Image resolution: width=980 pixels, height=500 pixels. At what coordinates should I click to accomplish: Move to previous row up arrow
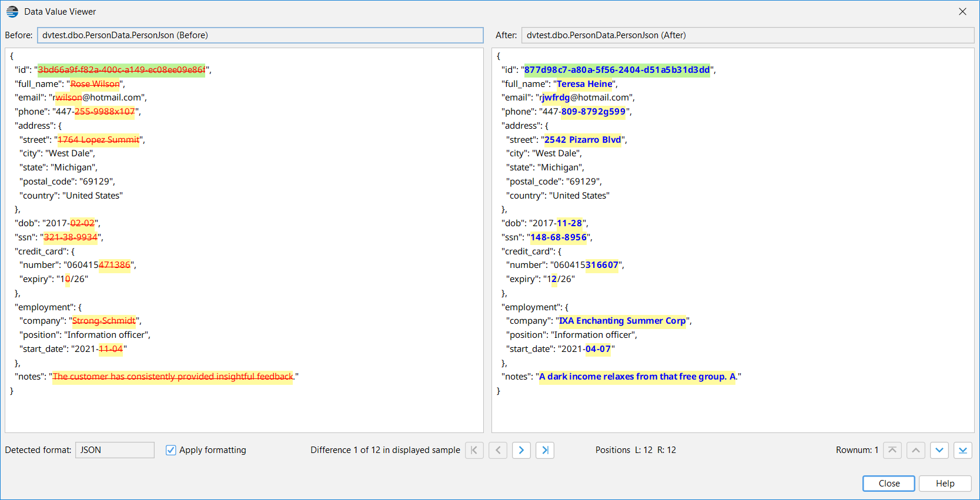point(916,450)
